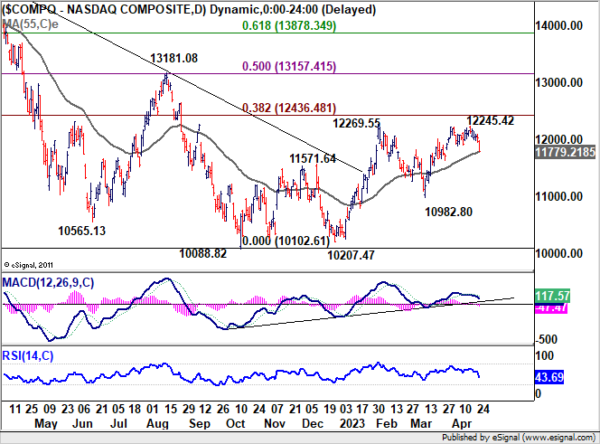Click the 14000.00 price axis value
The height and width of the screenshot is (444, 600).
559,26
